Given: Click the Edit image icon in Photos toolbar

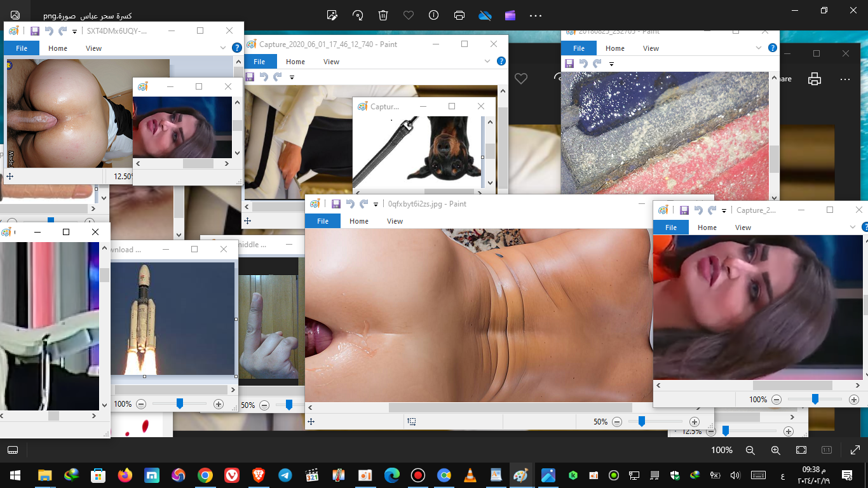Looking at the screenshot, I should click(x=332, y=15).
